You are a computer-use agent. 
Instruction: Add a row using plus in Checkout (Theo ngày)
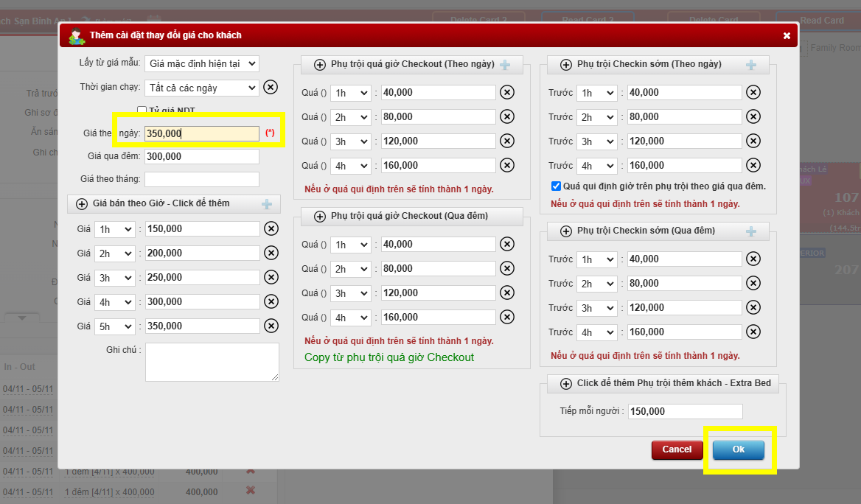(505, 65)
